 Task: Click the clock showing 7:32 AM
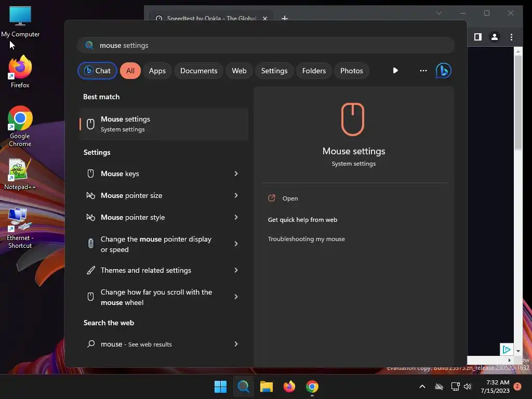pos(495,387)
